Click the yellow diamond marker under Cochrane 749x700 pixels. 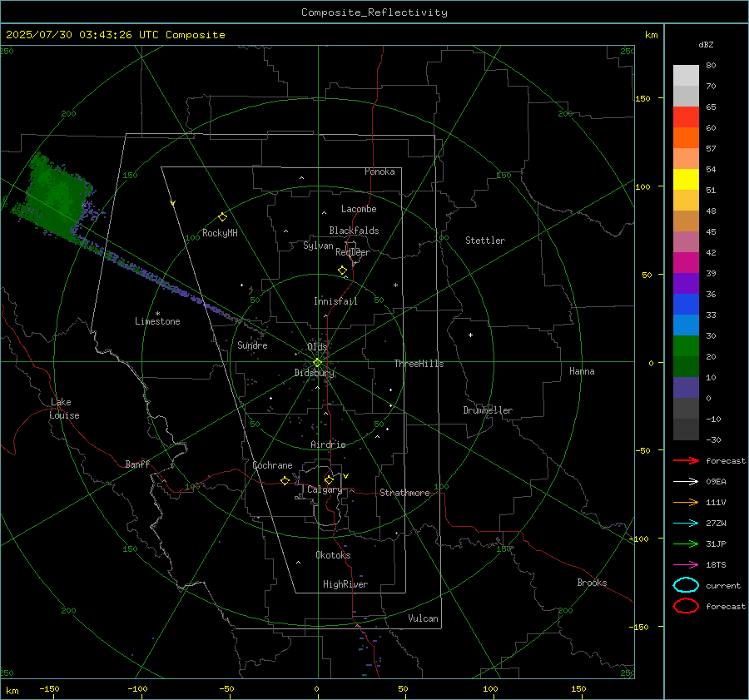(x=285, y=480)
